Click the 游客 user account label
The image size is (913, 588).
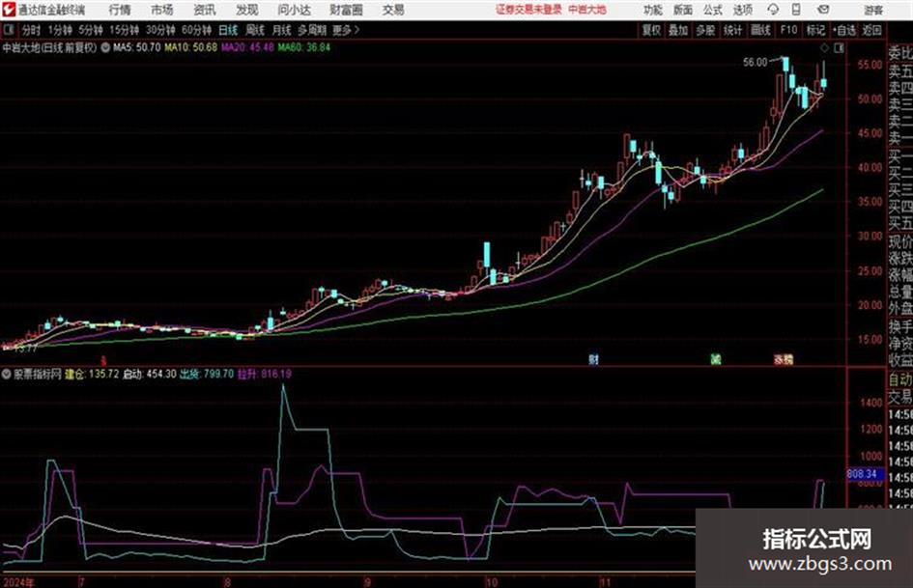click(x=873, y=10)
